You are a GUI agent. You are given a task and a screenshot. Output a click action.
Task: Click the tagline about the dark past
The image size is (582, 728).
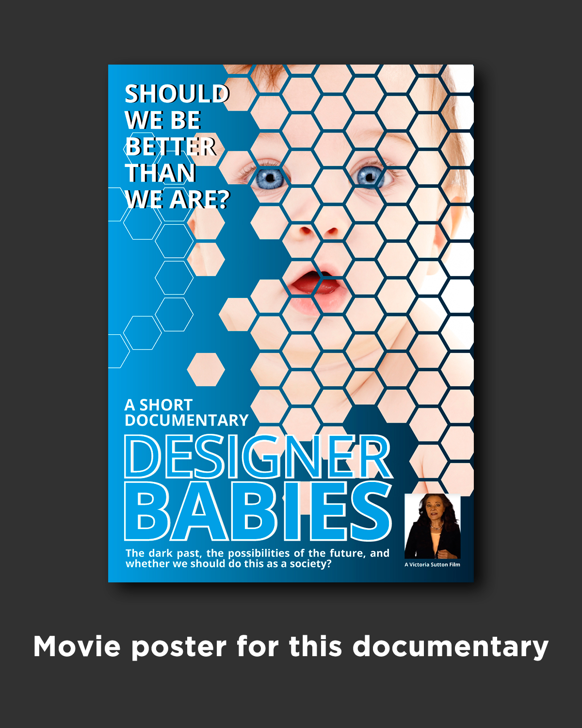(257, 558)
